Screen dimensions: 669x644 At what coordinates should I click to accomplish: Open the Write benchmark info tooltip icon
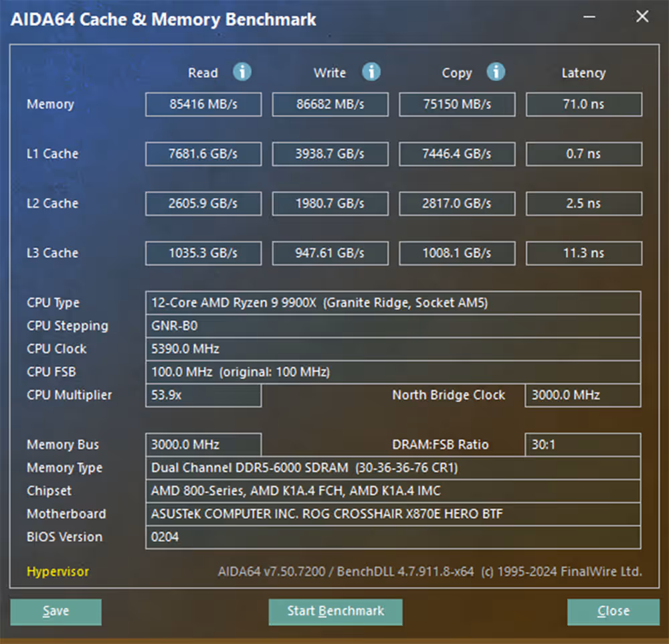372,72
